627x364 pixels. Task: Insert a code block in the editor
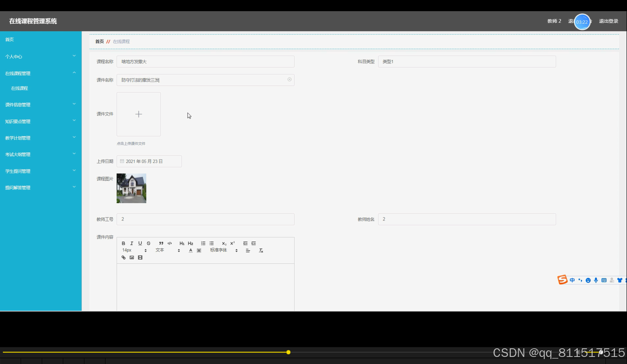coord(170,243)
